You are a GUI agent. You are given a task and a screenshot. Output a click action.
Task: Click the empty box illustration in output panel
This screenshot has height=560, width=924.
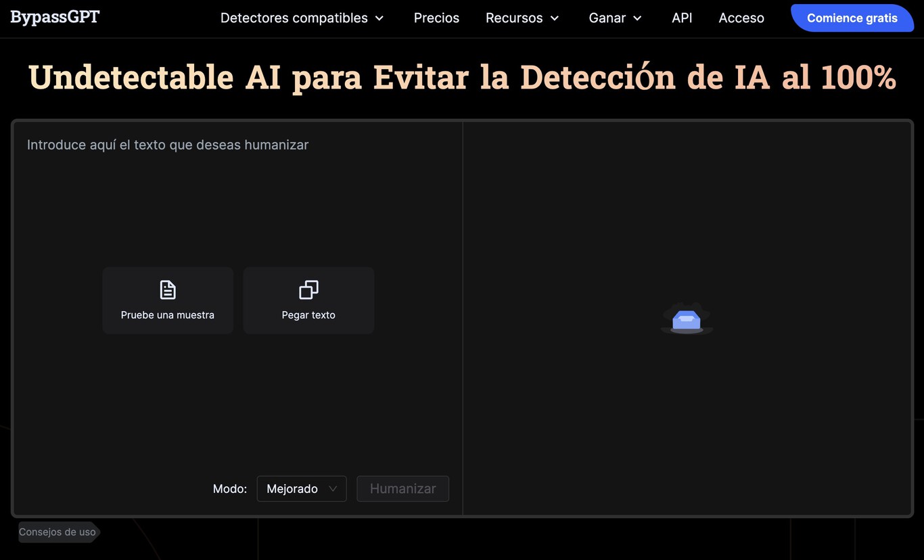(687, 319)
